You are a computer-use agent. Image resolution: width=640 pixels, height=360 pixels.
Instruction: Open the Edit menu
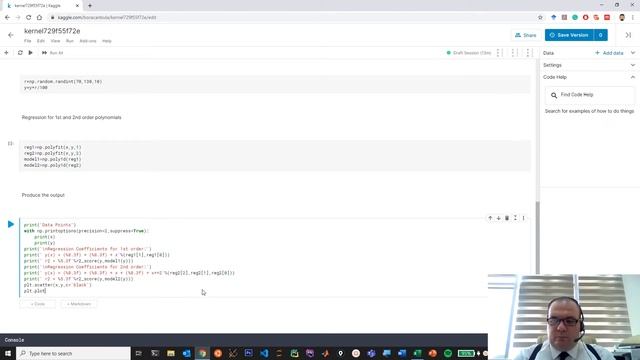coord(41,41)
